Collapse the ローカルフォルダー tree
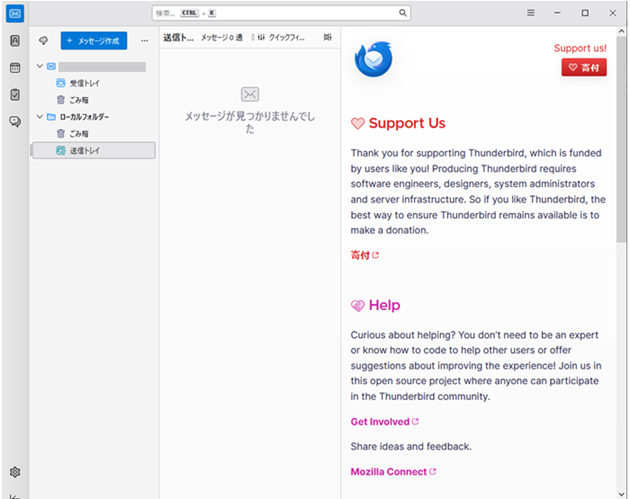The height and width of the screenshot is (499, 630). point(39,117)
